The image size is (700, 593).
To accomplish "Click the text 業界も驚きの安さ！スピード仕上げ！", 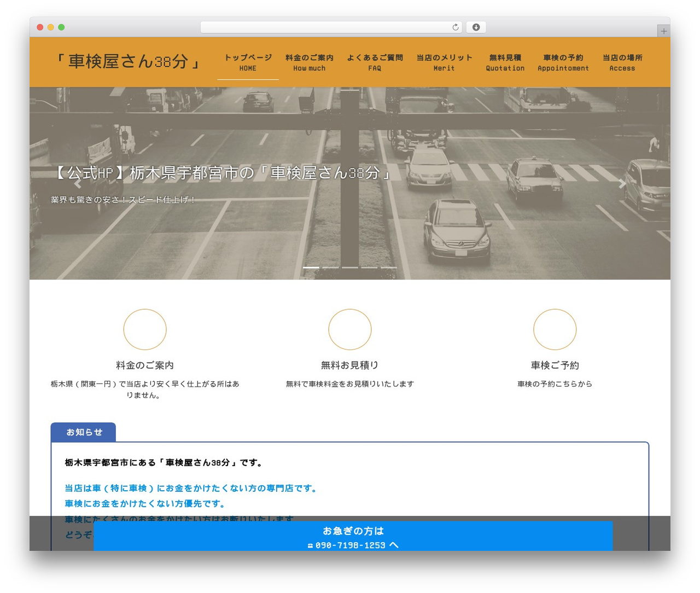I will [124, 200].
